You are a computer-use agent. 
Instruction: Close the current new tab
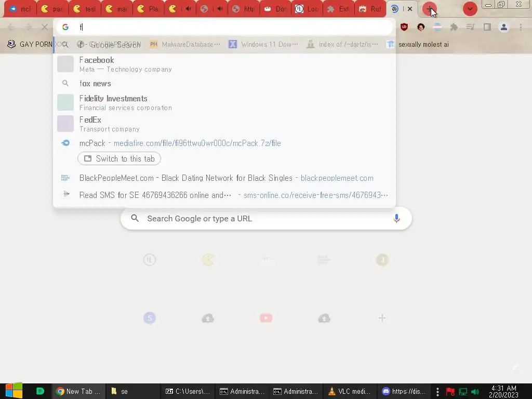410,9
